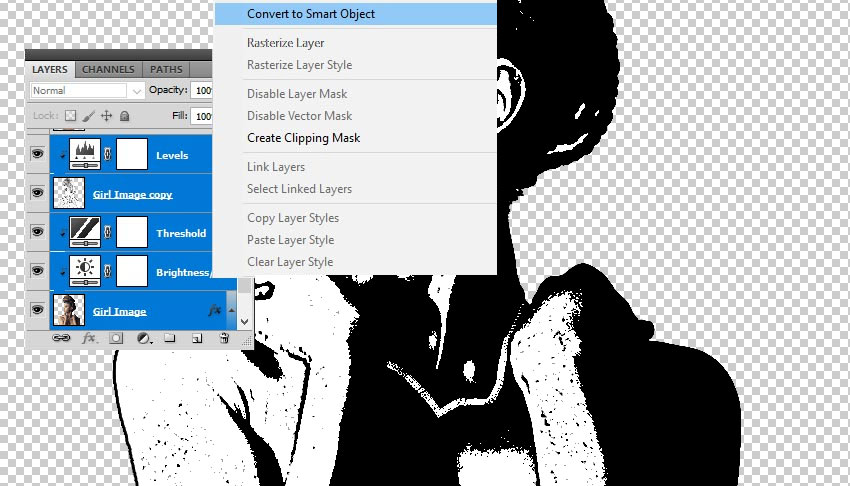Open the add layer style fx button
Screen dimensions: 850x486
tap(88, 338)
